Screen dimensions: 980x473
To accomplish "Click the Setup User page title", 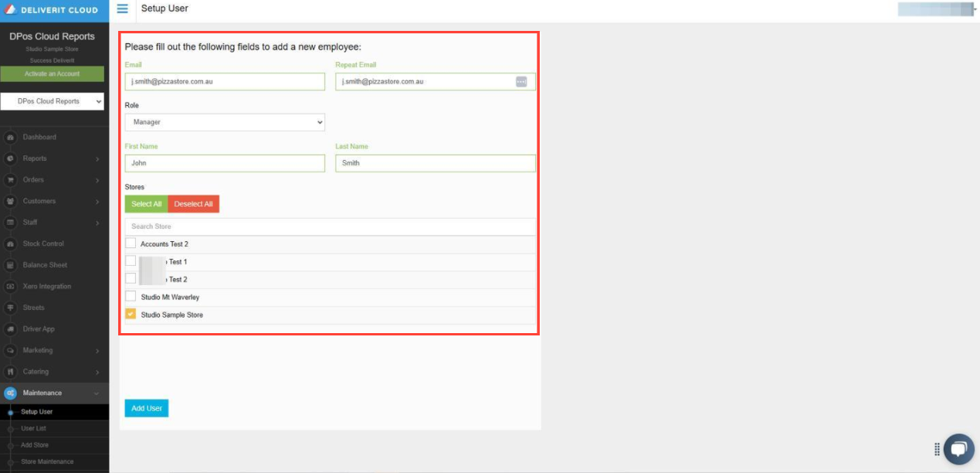I will (x=164, y=9).
